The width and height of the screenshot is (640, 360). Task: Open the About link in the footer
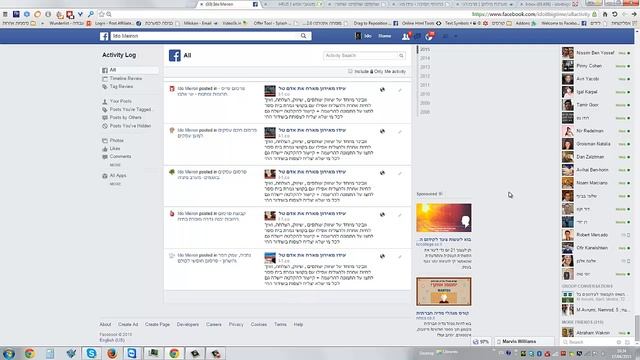[105, 324]
